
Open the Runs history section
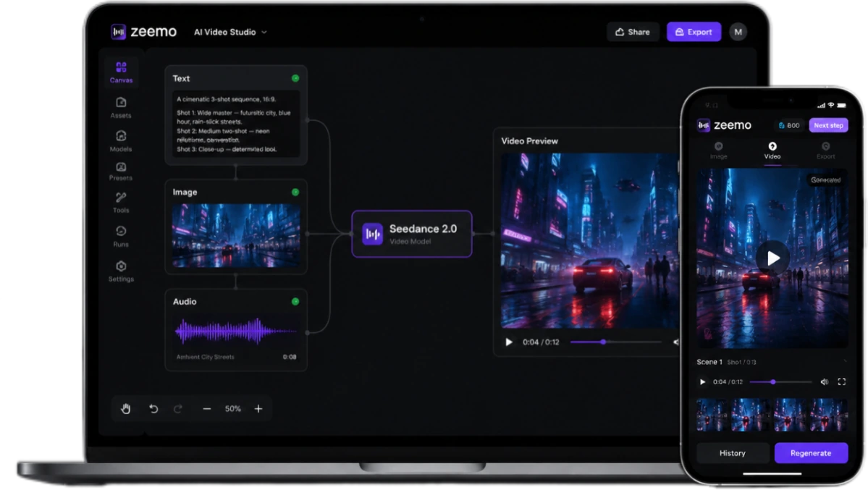121,236
